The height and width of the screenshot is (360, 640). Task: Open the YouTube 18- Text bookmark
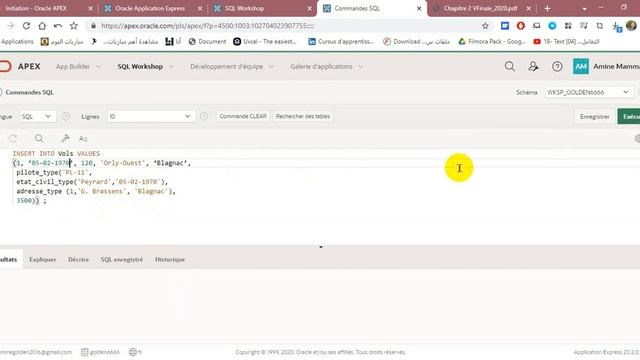tap(567, 42)
